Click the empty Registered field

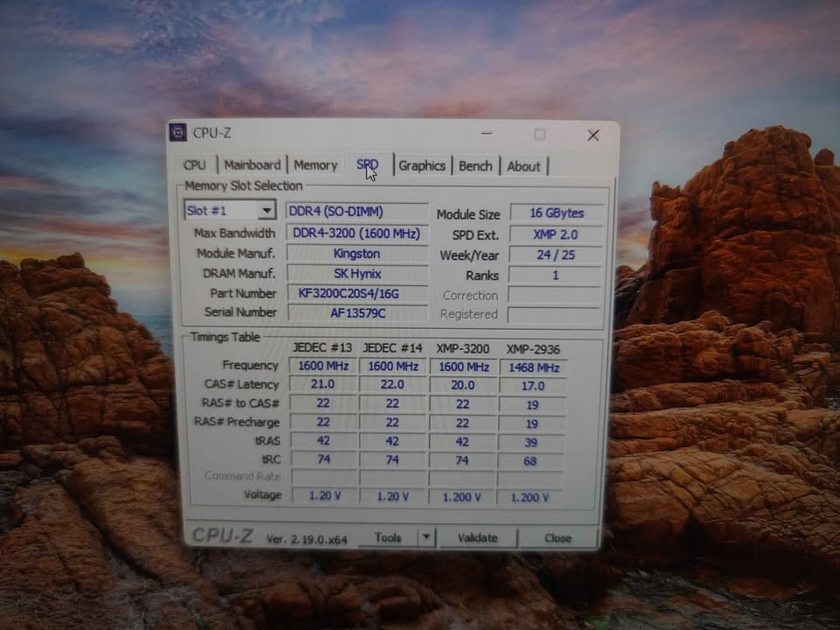pos(554,314)
